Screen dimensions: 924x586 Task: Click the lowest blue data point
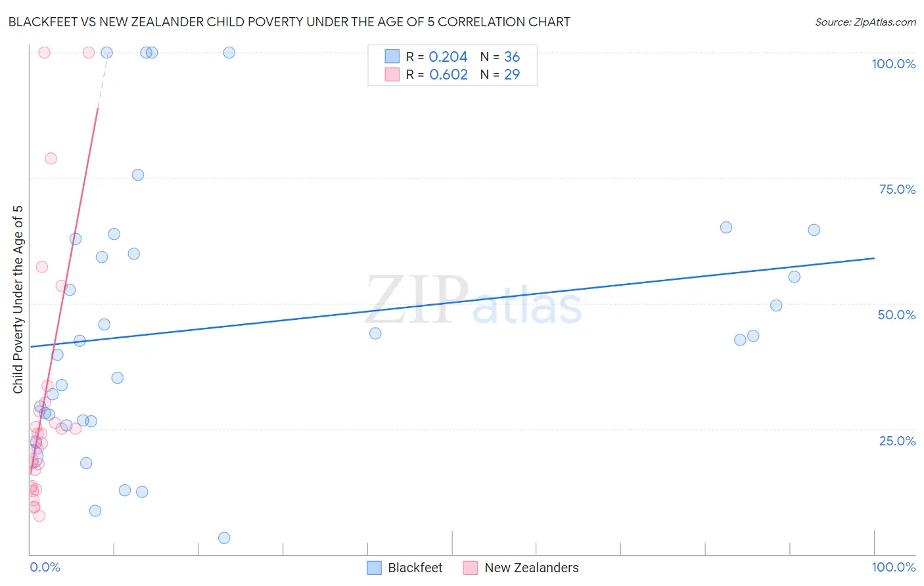click(x=224, y=538)
